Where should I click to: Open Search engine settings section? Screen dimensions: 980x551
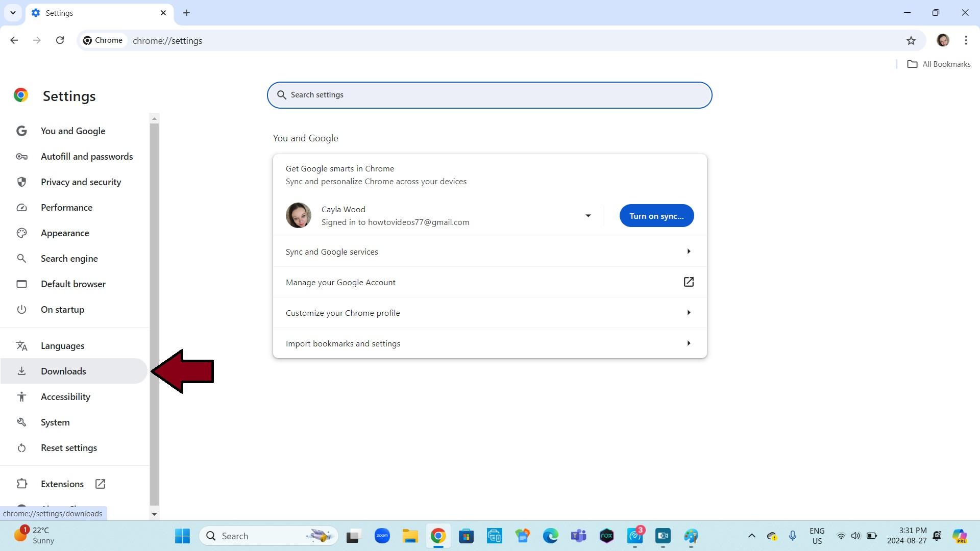(74, 259)
